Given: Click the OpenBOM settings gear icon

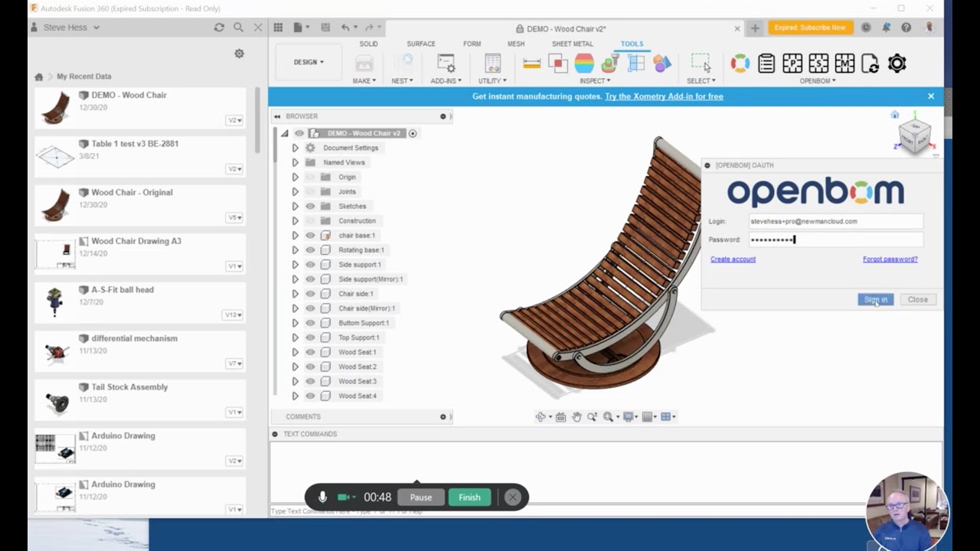Looking at the screenshot, I should 897,64.
